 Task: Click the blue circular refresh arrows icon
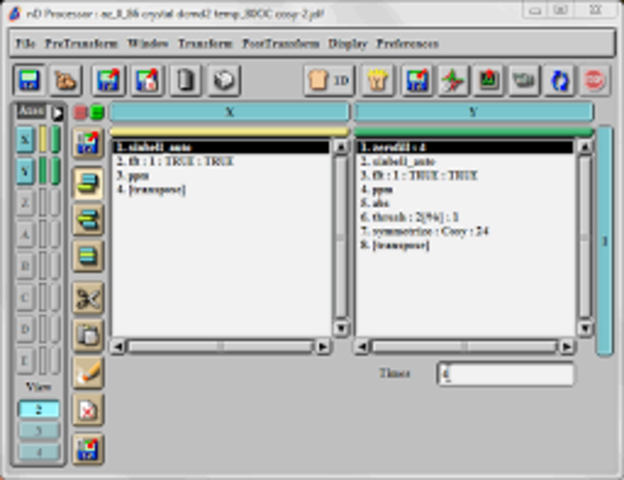coord(560,80)
